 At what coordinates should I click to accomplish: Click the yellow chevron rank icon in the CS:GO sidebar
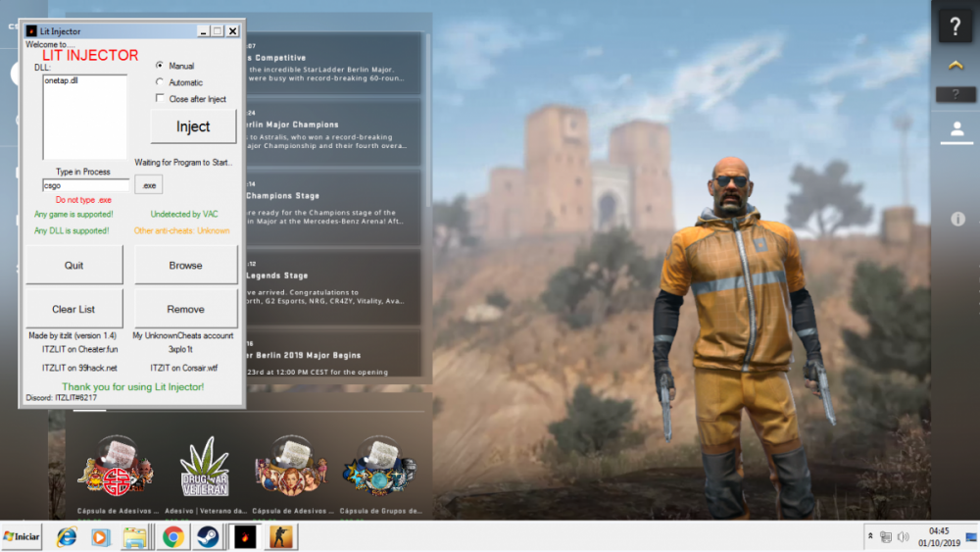coord(955,65)
